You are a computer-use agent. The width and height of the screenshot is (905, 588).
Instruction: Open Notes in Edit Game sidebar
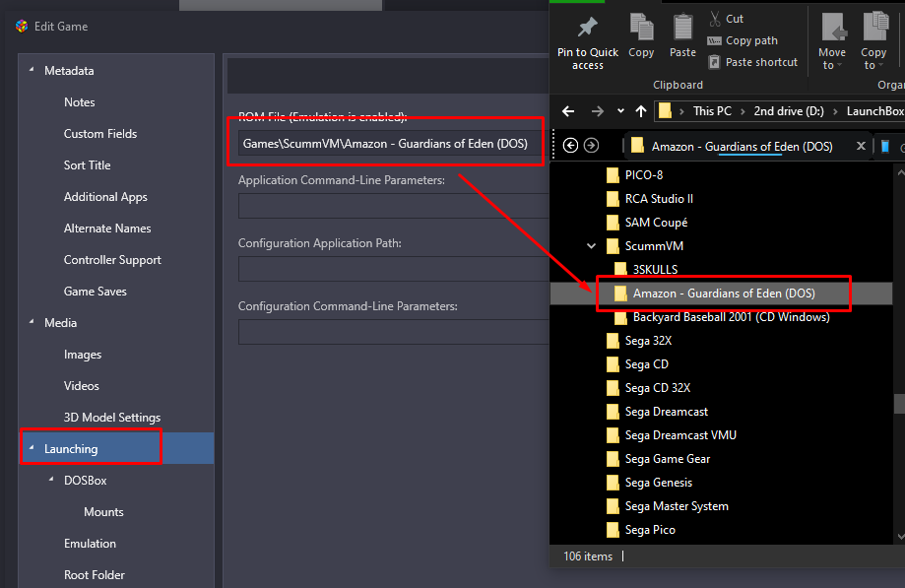(x=80, y=102)
